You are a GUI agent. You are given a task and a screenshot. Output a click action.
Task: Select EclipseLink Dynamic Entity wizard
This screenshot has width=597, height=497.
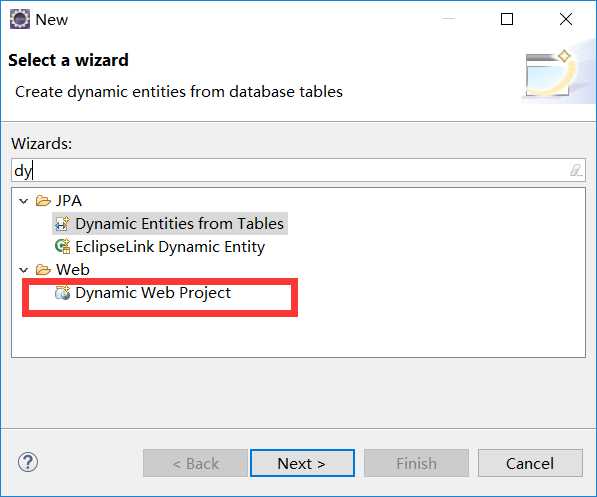pos(170,246)
